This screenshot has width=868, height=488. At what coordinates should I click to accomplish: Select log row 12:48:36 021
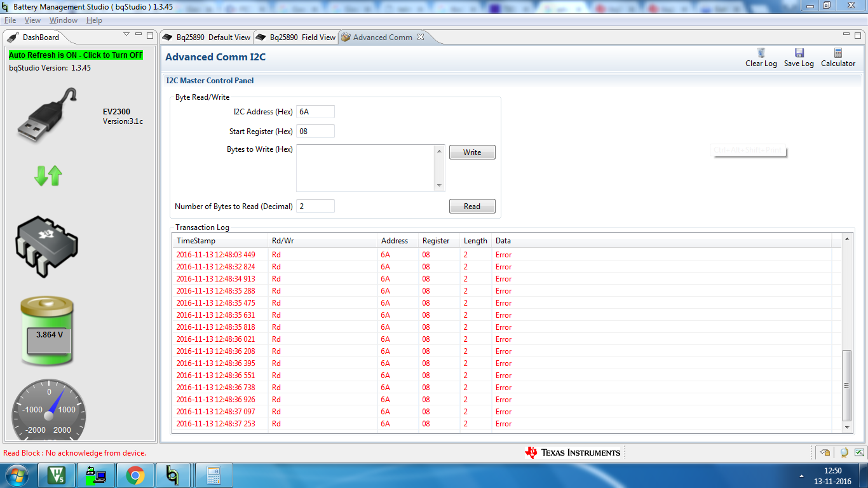[x=502, y=339]
